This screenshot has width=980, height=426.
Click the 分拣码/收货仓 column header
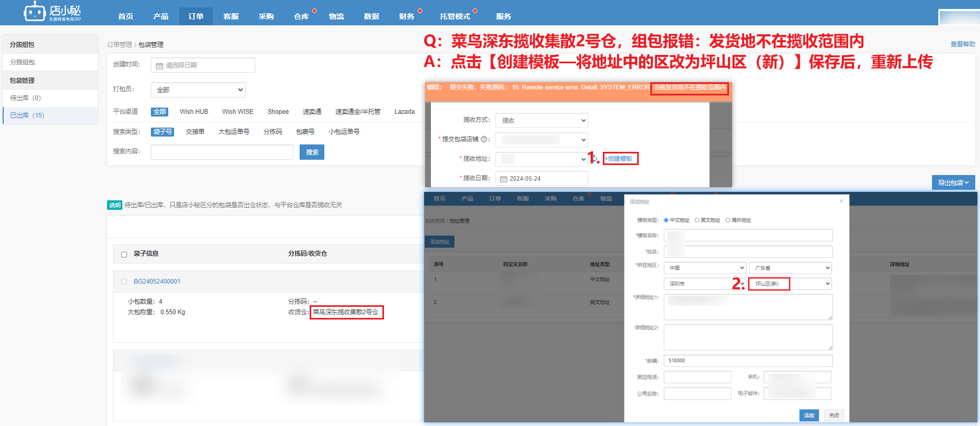click(x=308, y=254)
